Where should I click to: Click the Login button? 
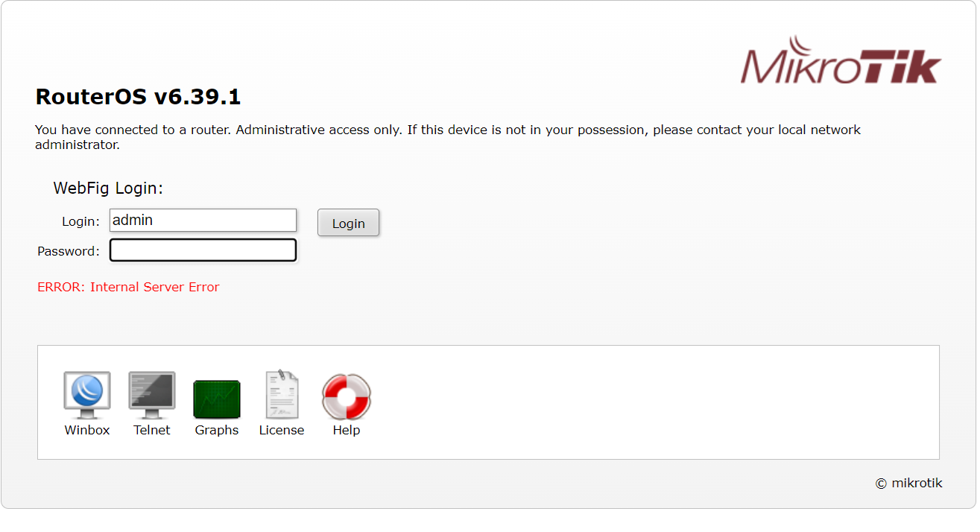point(348,223)
